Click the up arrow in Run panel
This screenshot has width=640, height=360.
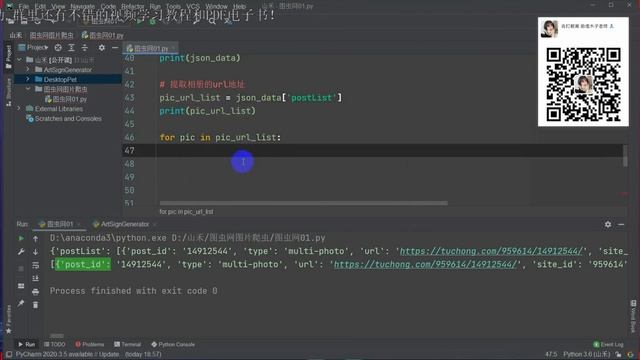(x=36, y=239)
